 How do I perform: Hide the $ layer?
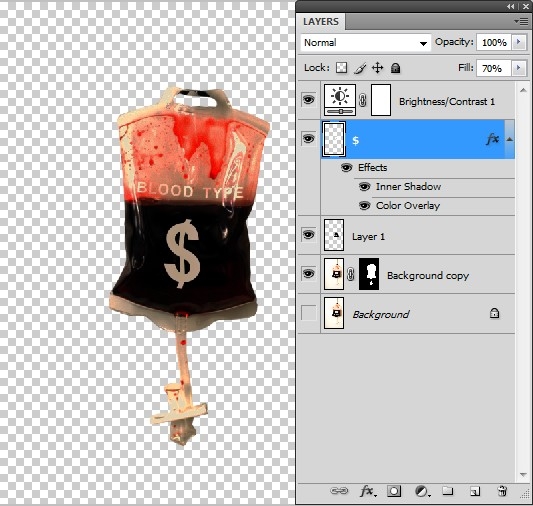pyautogui.click(x=308, y=139)
